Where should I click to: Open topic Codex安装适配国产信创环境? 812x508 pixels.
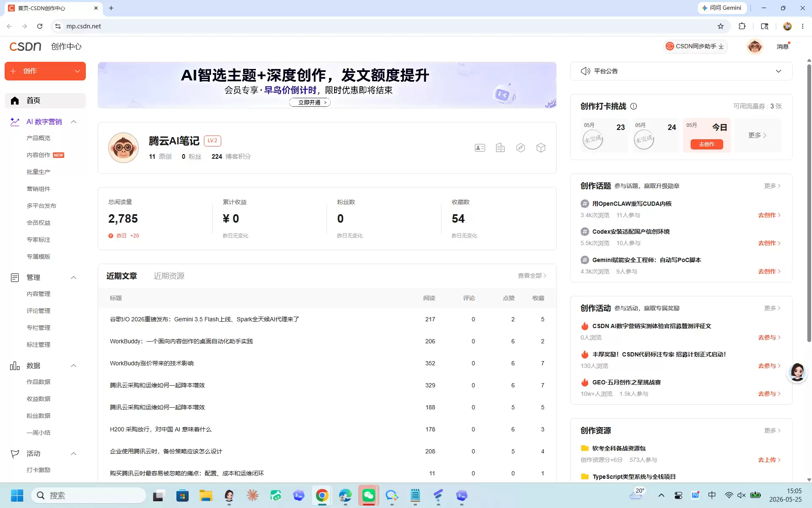point(631,232)
